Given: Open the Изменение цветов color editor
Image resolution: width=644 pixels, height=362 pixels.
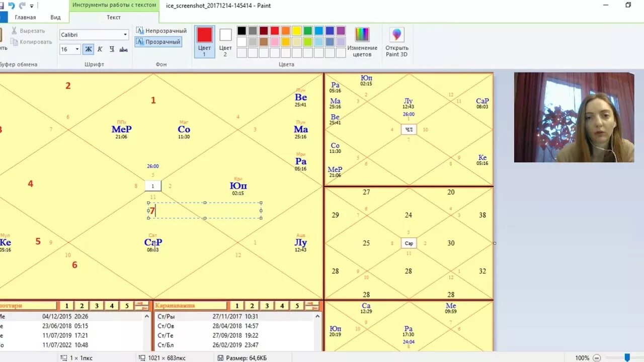Looking at the screenshot, I should tap(362, 42).
